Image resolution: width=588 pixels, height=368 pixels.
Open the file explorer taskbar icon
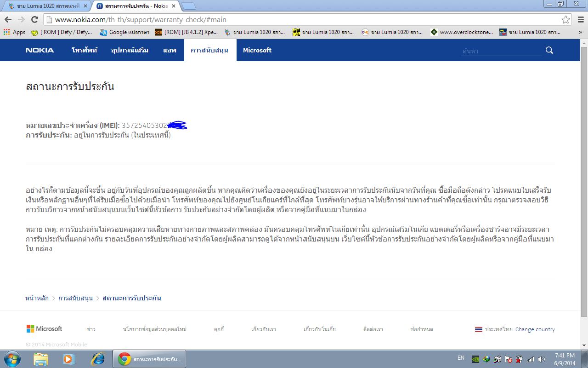tap(40, 359)
